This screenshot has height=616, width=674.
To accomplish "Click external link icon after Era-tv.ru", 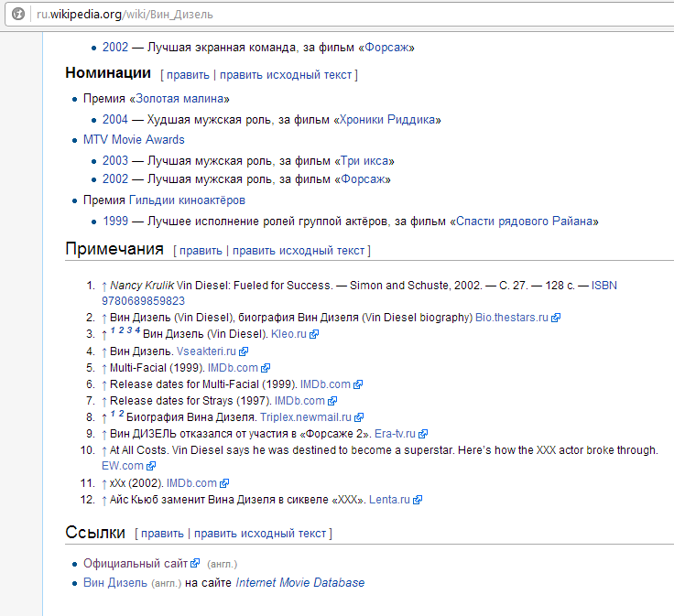I will (422, 434).
